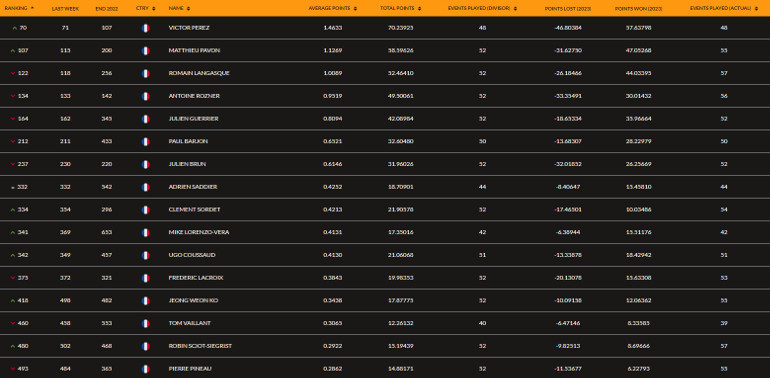Click the French flag beside Robin Sciot-Siegrist
The height and width of the screenshot is (378, 770).
[x=145, y=346]
